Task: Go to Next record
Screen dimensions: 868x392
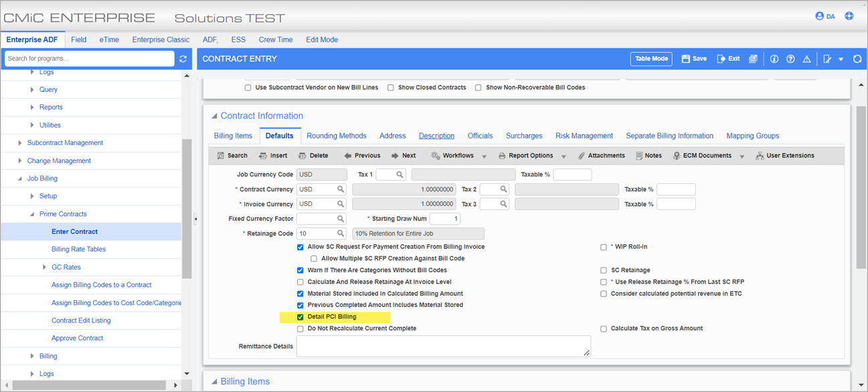Action: click(x=404, y=155)
